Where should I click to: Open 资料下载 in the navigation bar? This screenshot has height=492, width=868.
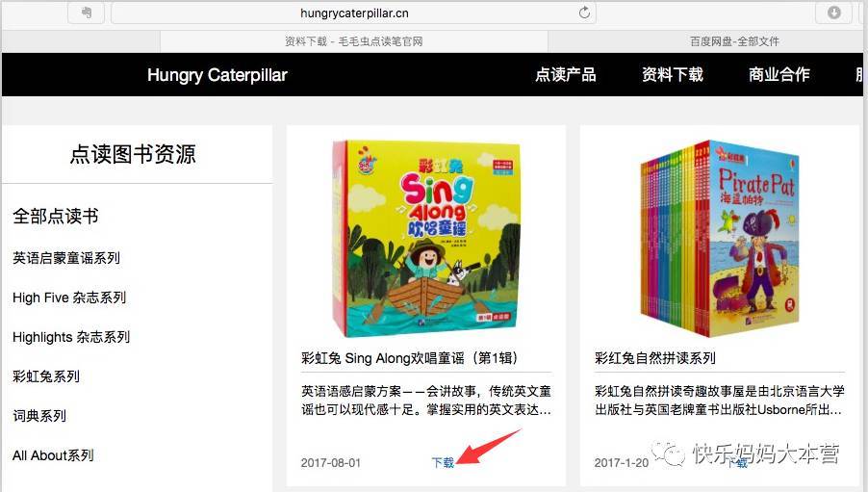pyautogui.click(x=672, y=74)
